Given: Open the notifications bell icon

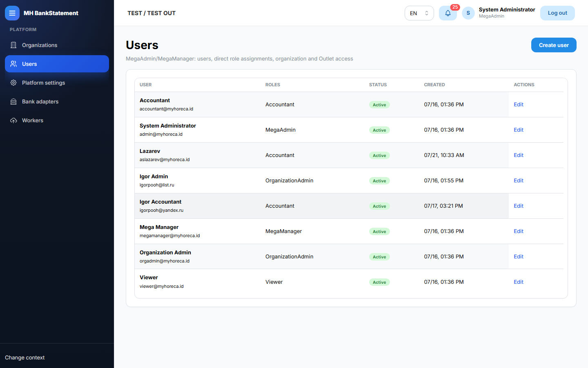Looking at the screenshot, I should tap(448, 13).
